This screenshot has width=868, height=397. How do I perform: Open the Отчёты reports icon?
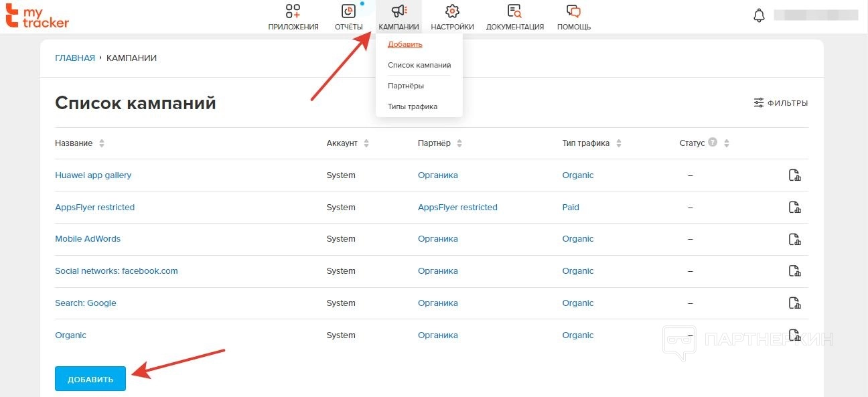[348, 11]
